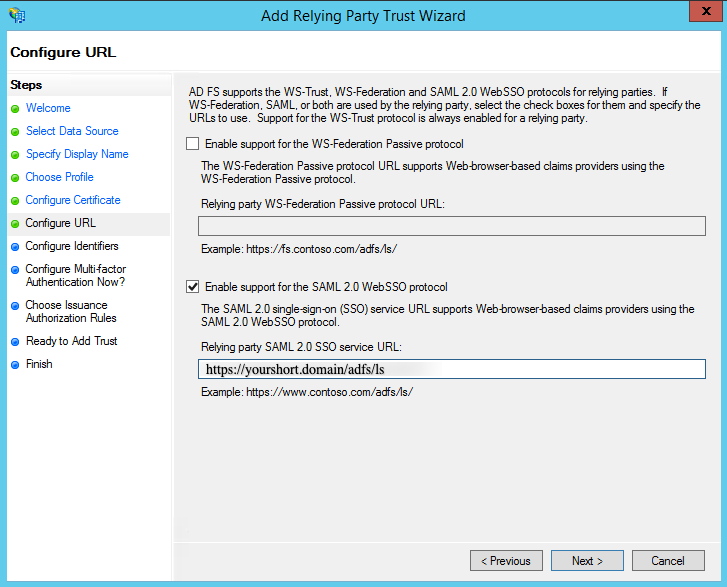Go to the Welcome step

tap(48, 108)
